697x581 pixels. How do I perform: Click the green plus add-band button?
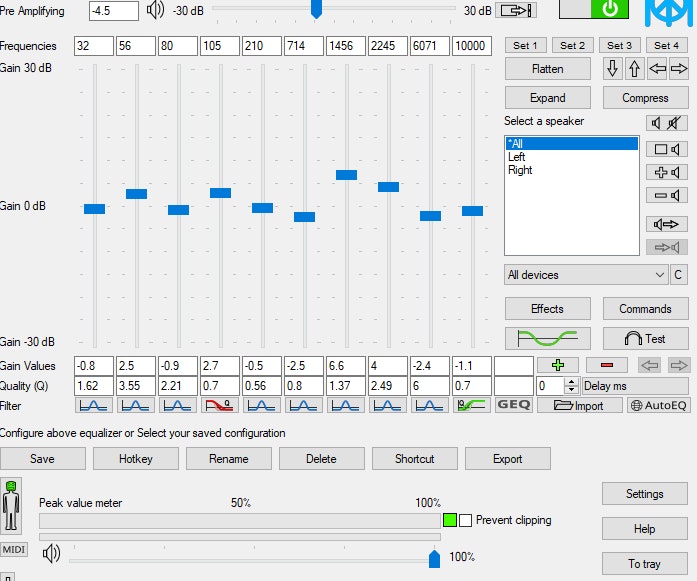(x=558, y=365)
